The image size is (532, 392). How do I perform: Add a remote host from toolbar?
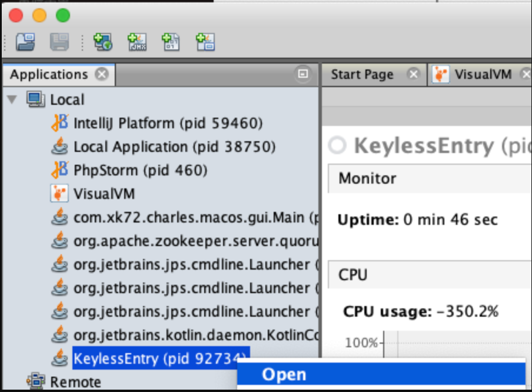[x=103, y=42]
